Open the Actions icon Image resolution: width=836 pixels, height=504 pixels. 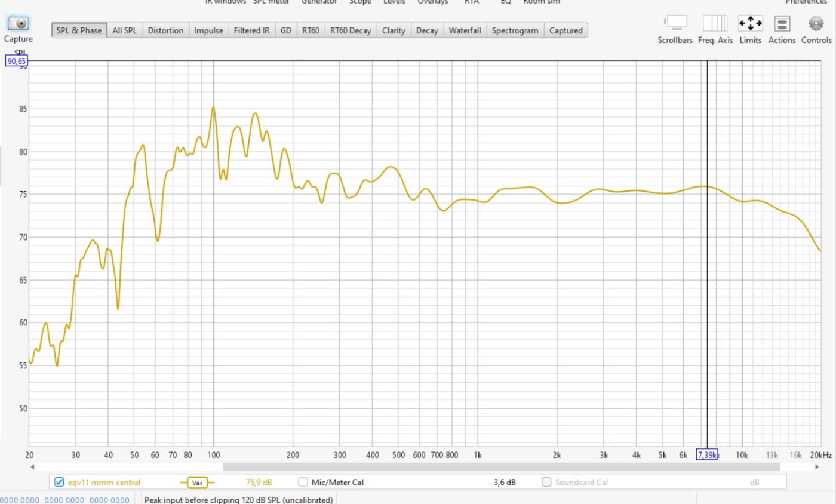(x=782, y=23)
